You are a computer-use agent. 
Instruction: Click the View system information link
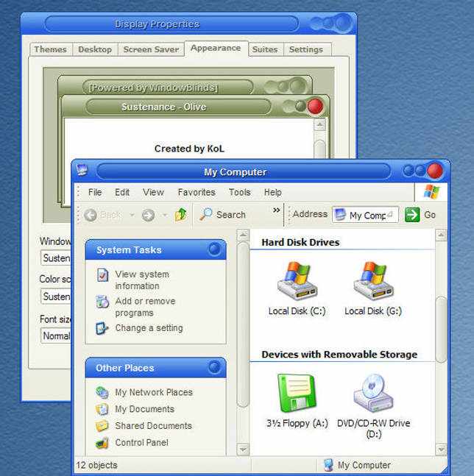[142, 280]
